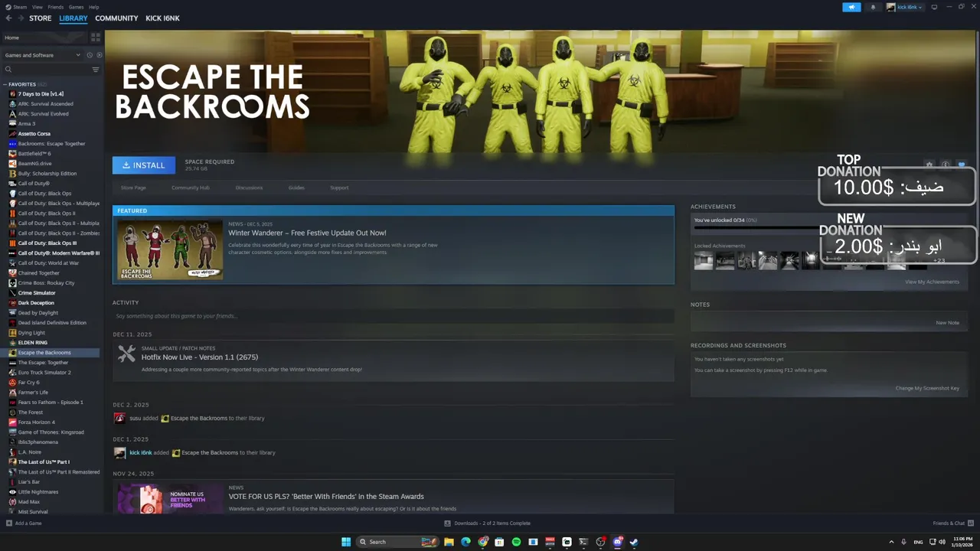
Task: Open the announcements megaphone button
Action: tap(851, 7)
